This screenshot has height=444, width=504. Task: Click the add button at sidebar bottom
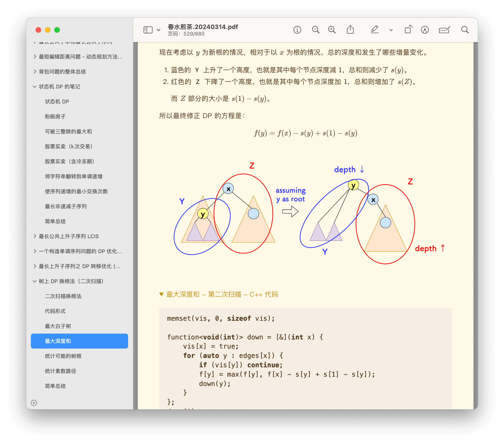34,403
